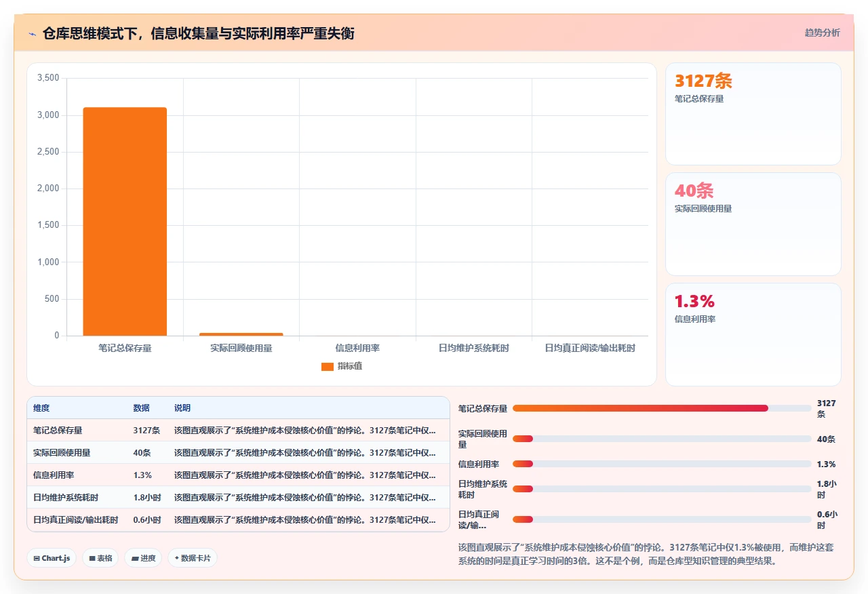868x594 pixels.
Task: Sort by the 数据 column header
Action: click(141, 408)
